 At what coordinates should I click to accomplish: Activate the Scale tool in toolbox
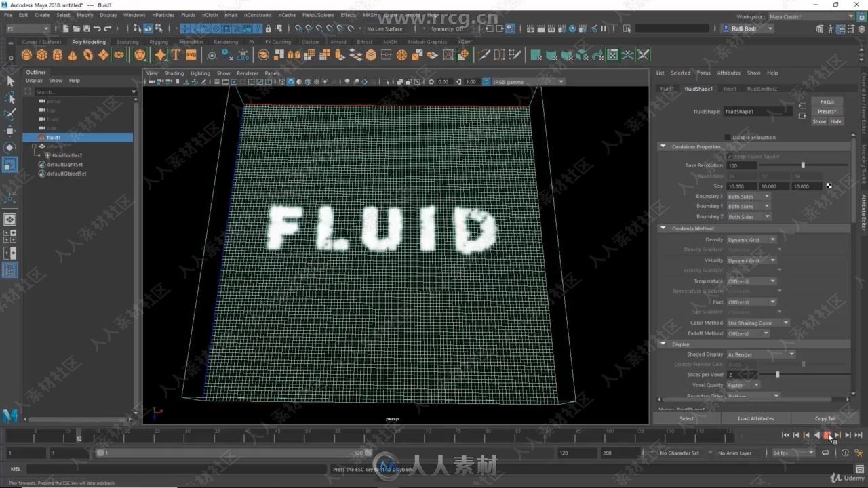[10, 164]
